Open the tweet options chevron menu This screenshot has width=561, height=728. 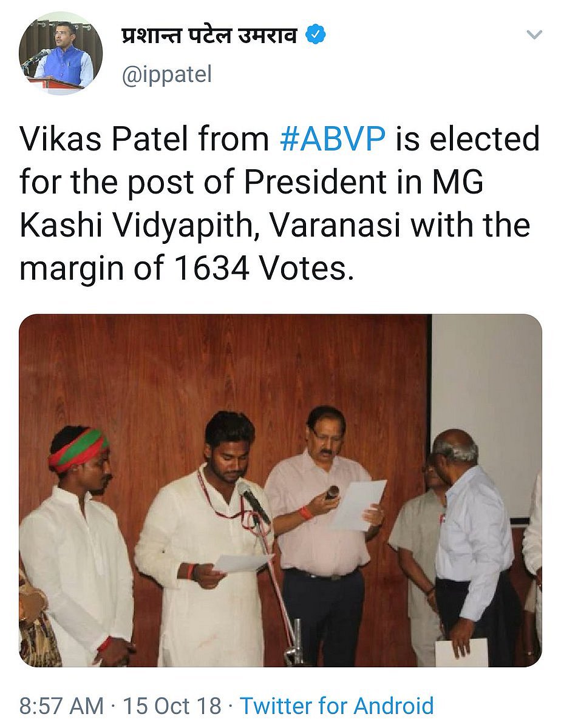[534, 35]
